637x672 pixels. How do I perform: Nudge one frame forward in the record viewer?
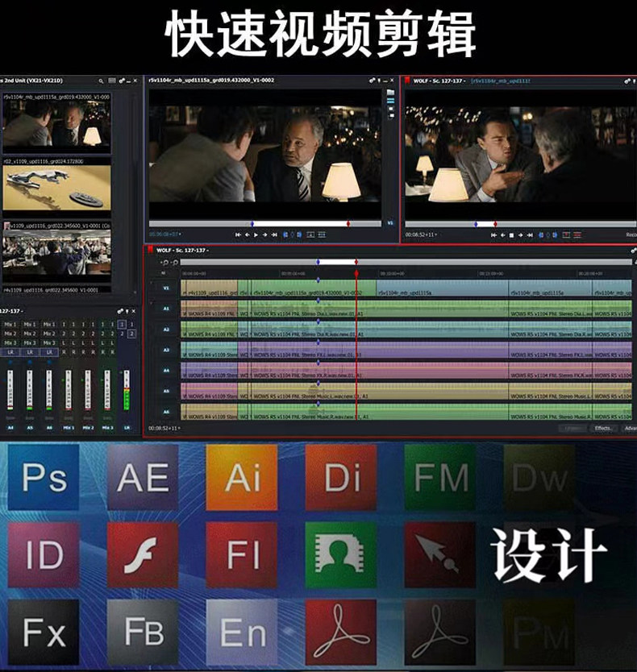[x=520, y=235]
